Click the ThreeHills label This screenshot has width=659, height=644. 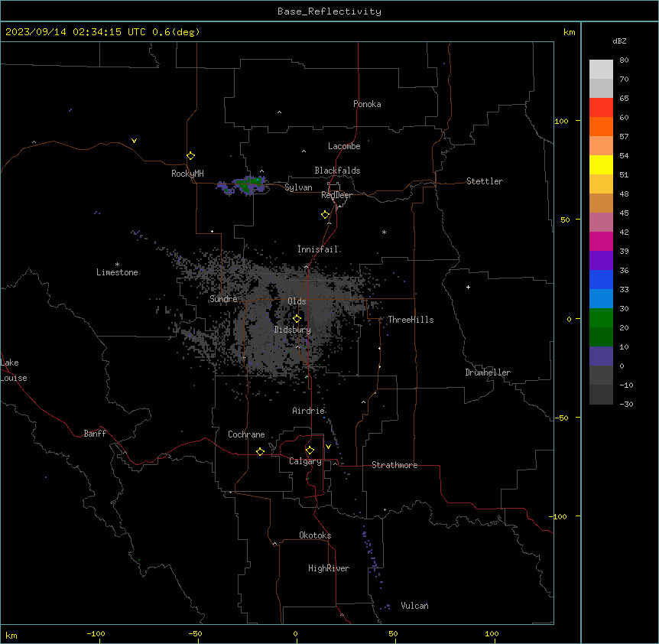pyautogui.click(x=411, y=320)
